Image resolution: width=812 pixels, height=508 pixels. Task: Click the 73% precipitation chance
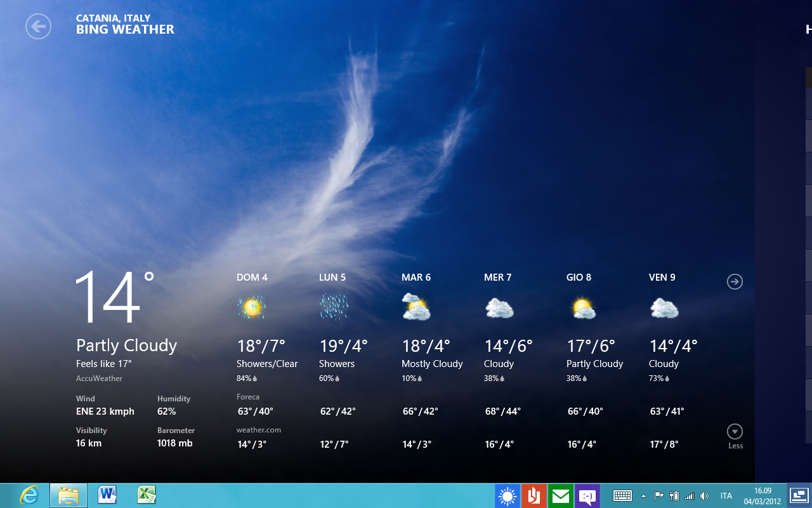tap(659, 378)
